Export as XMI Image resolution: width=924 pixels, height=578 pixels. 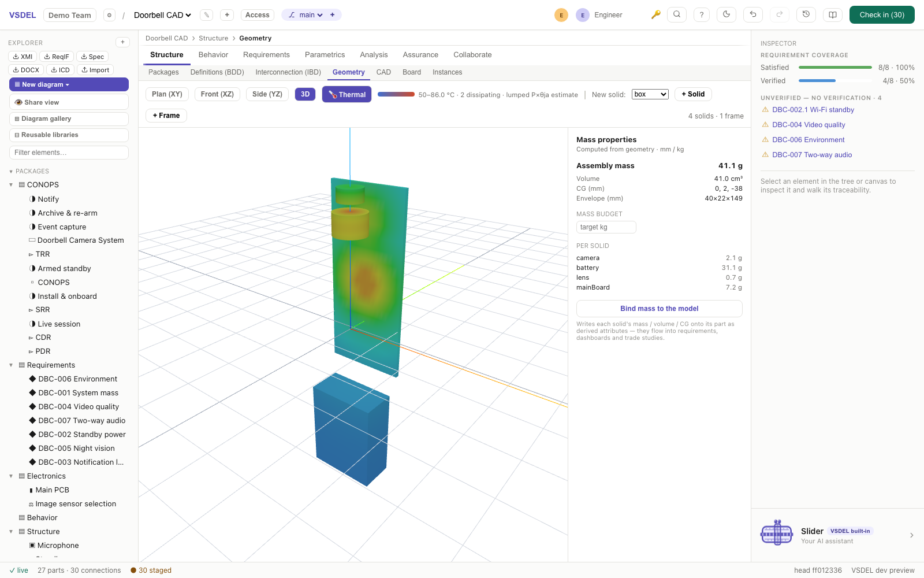tap(23, 57)
